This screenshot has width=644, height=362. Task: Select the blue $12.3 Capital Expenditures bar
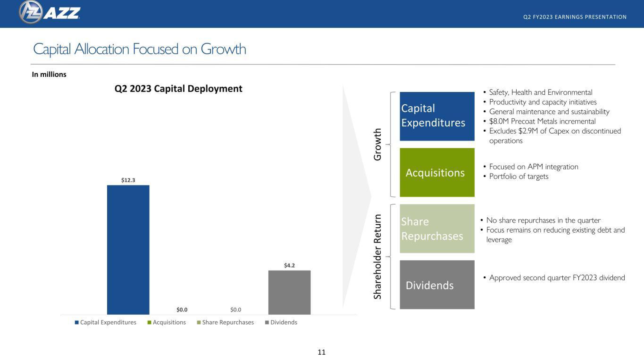click(x=128, y=250)
